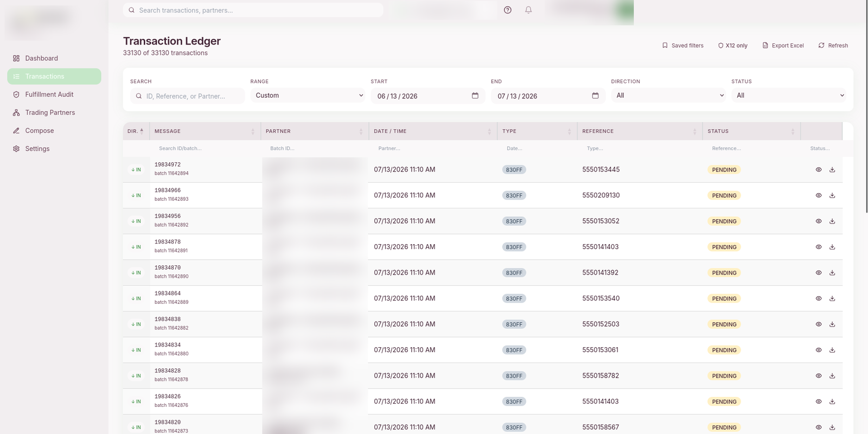Screen dimensions: 868x434
Task: Click the vertical page scrollbar
Action: point(866,108)
